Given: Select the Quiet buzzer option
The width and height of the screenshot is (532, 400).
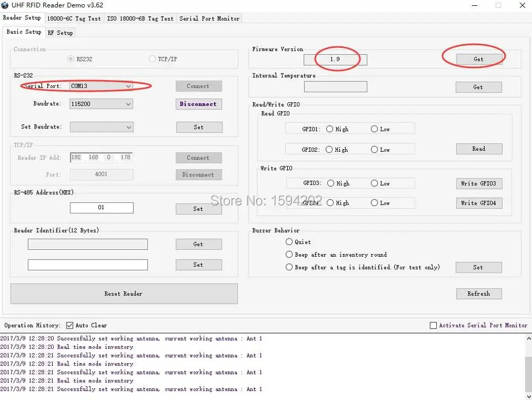Looking at the screenshot, I should pyautogui.click(x=289, y=242).
